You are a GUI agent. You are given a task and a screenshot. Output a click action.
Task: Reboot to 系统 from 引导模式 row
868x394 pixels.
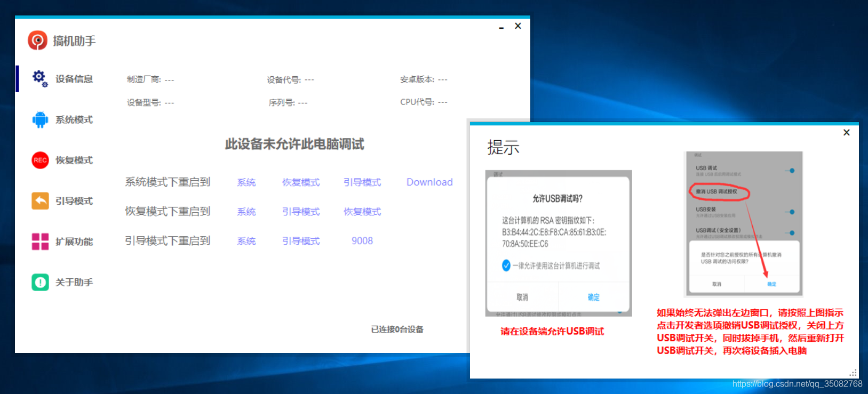coord(246,241)
